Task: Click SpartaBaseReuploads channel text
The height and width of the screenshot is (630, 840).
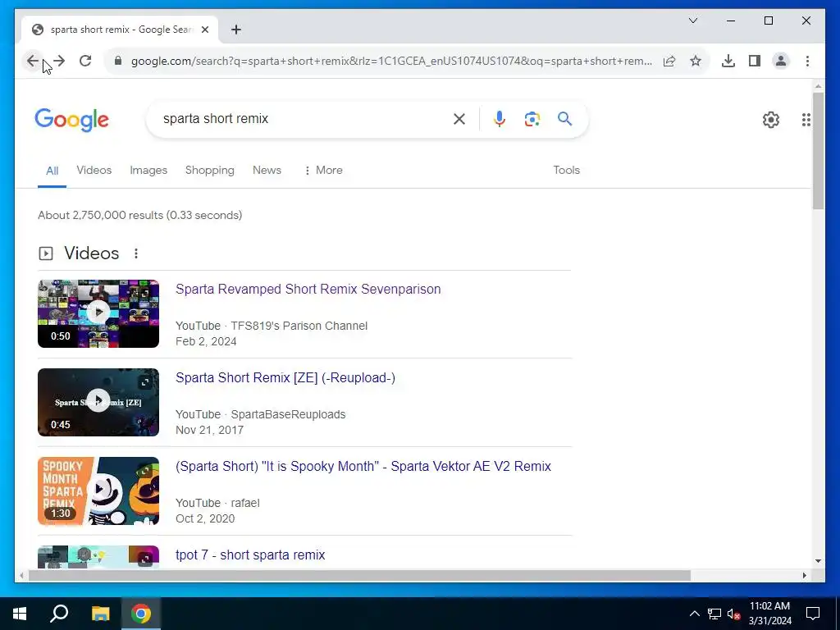Action: [288, 414]
